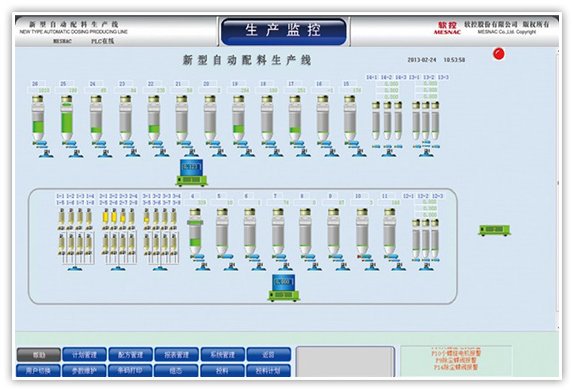572x390 pixels.
Task: Click the standalone green device at right
Action: [494, 230]
